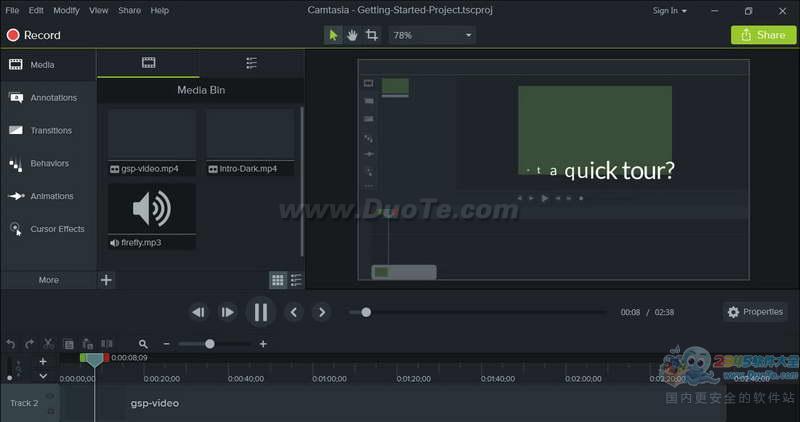The width and height of the screenshot is (800, 422).
Task: Click the 0:00:20;00 ruler mark
Action: coord(161,379)
